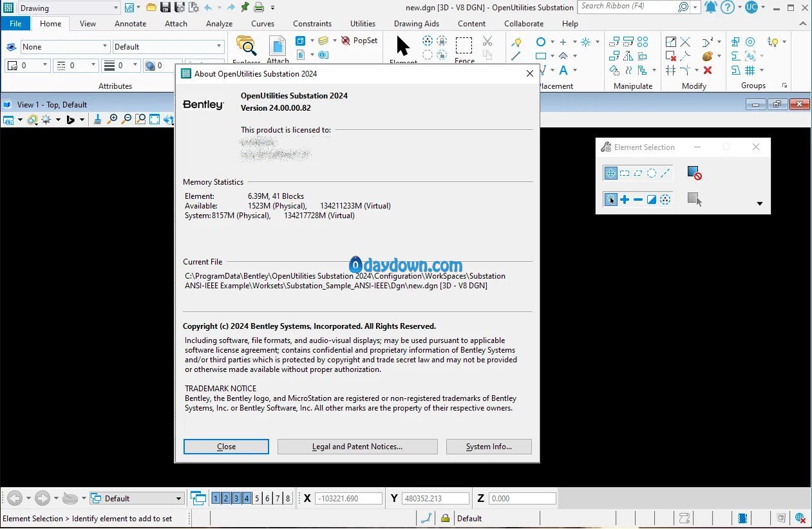Click the Zoom Out view icon
Viewport: 812px width, 529px height.
pos(126,119)
